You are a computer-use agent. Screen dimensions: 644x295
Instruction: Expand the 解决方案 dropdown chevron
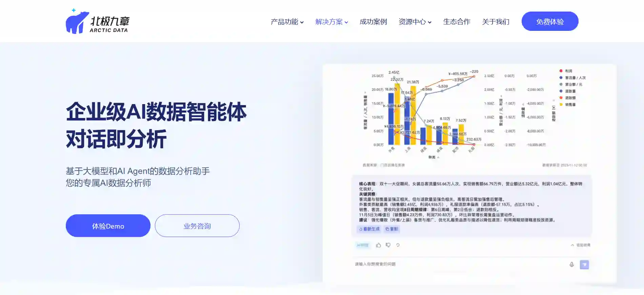(346, 22)
